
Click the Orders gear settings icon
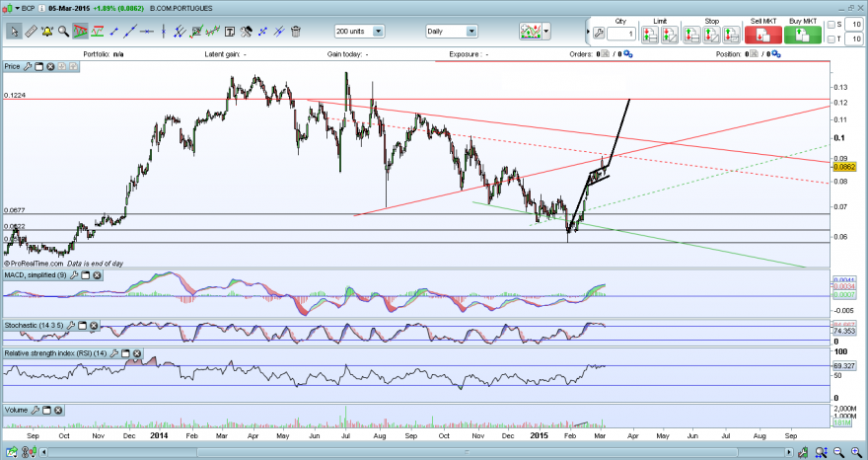(627, 53)
